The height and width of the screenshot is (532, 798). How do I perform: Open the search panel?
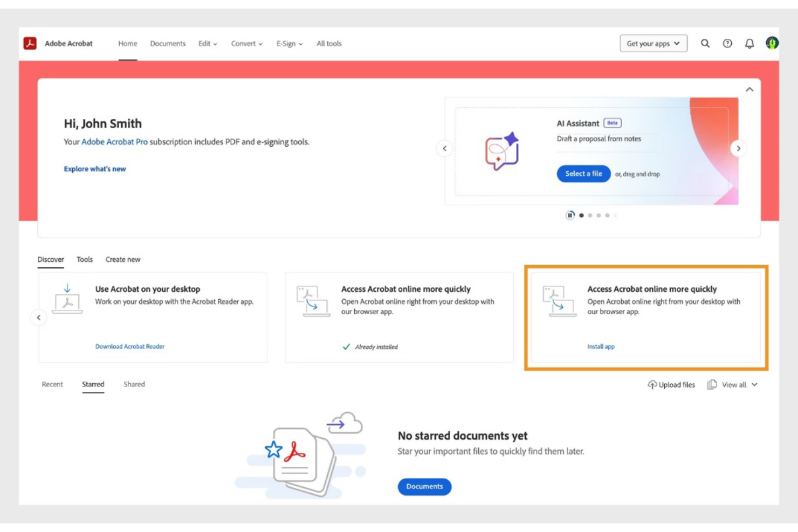coord(705,43)
